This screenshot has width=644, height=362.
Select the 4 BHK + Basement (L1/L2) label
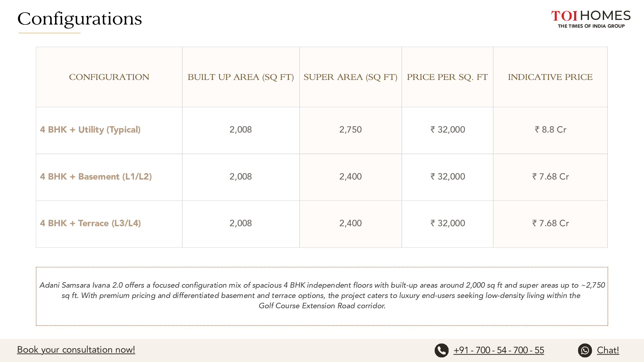[96, 177]
